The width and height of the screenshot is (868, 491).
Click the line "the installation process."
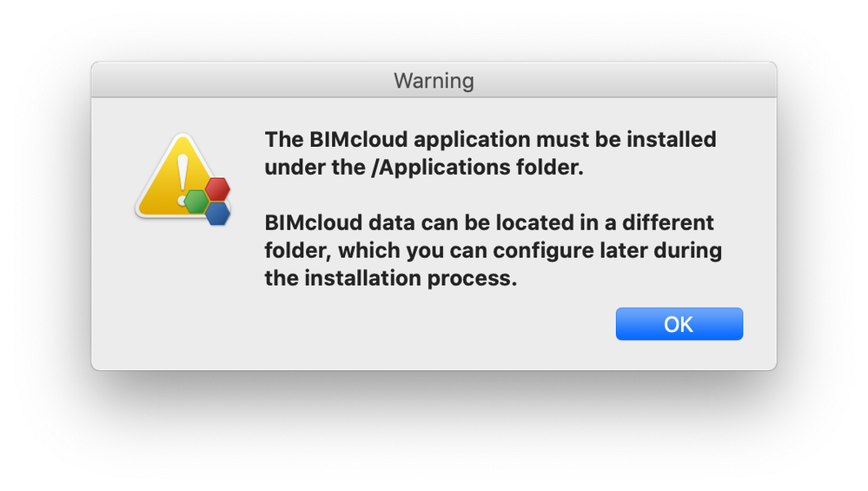391,279
